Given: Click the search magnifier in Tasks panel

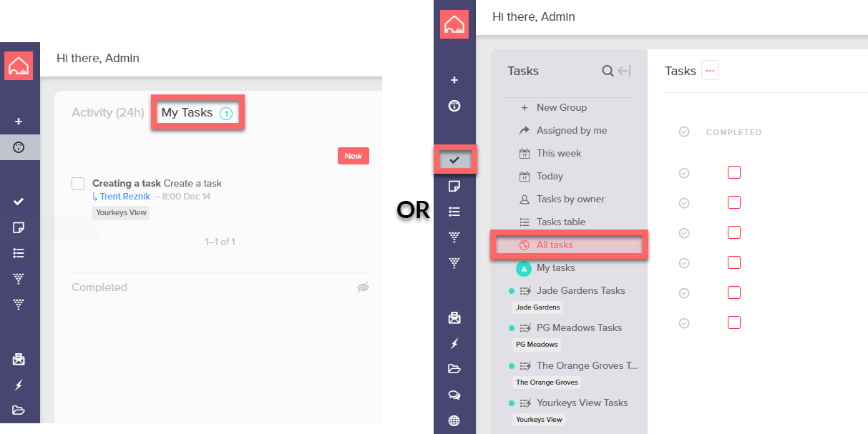Looking at the screenshot, I should pyautogui.click(x=608, y=71).
